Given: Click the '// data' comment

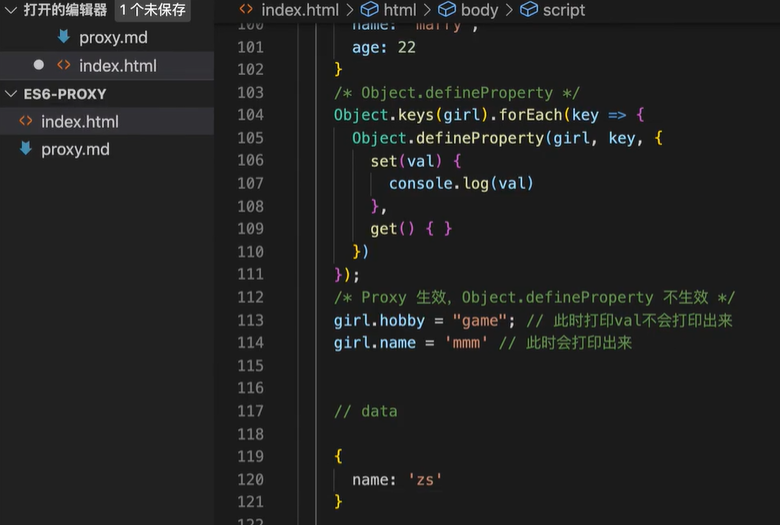Looking at the screenshot, I should pyautogui.click(x=366, y=412).
